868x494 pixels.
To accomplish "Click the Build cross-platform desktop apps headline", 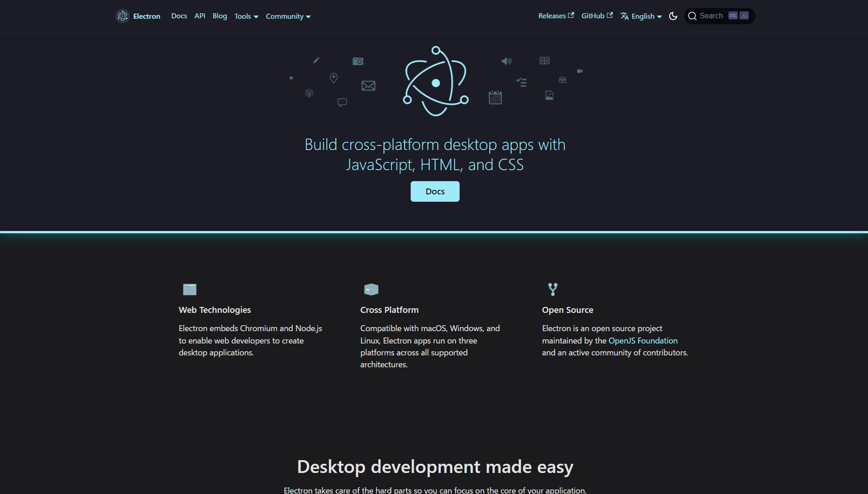I will 435,155.
